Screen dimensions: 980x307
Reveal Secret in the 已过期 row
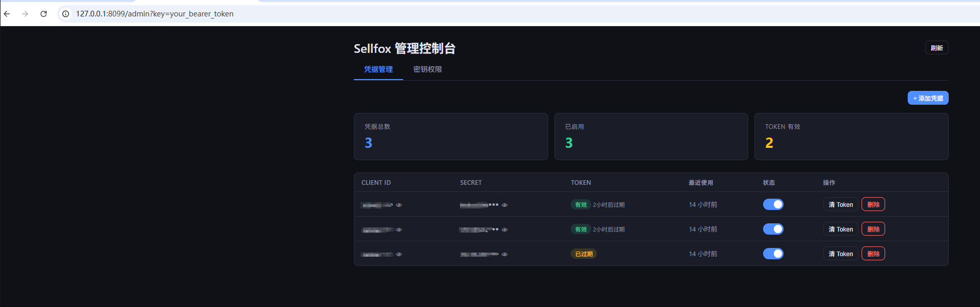[505, 254]
